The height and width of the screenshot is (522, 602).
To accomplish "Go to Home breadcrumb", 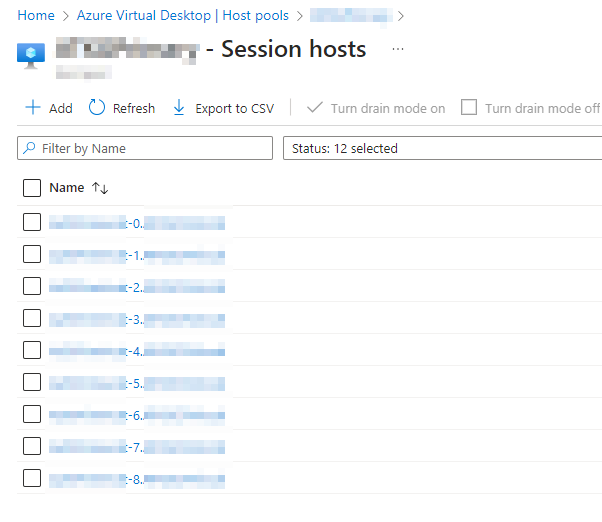I will (36, 16).
